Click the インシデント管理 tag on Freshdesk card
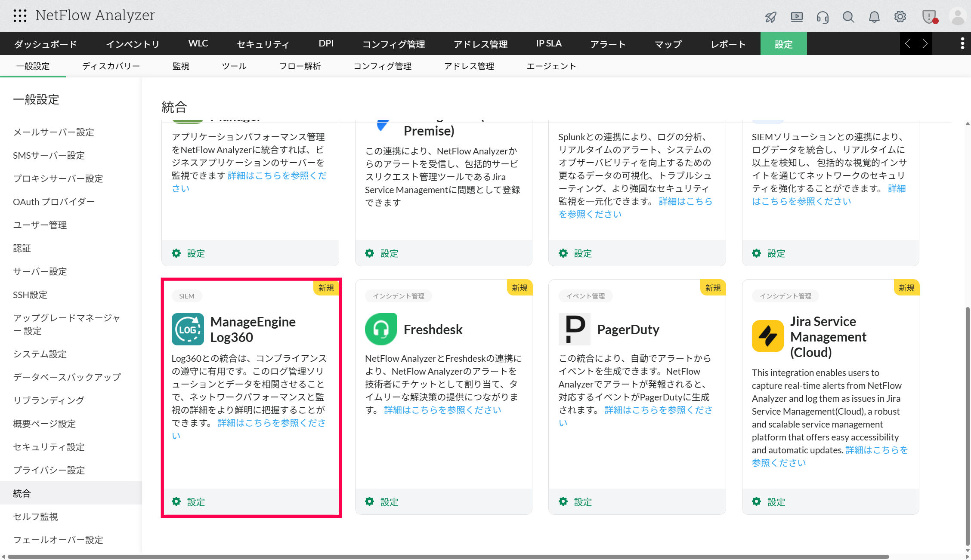The image size is (971, 560). click(399, 296)
